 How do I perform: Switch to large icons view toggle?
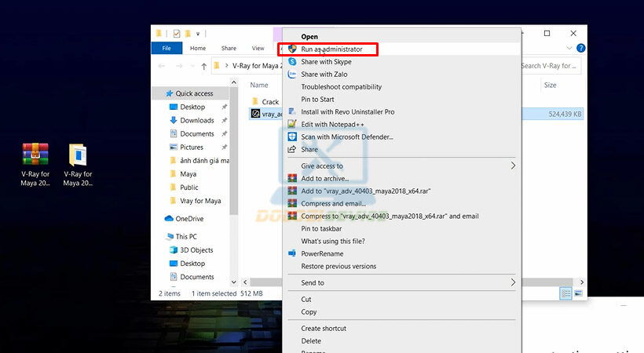tap(579, 293)
